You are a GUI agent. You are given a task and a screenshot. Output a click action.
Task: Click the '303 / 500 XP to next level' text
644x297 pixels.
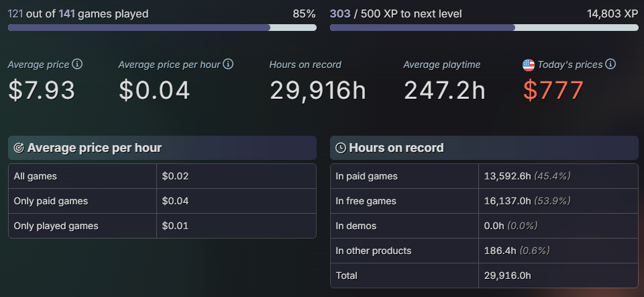coord(396,14)
